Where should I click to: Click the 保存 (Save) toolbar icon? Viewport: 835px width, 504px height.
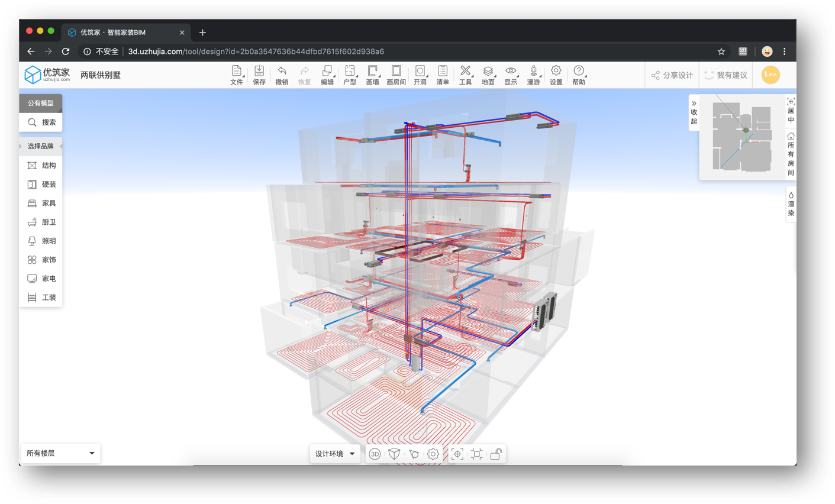[x=259, y=75]
